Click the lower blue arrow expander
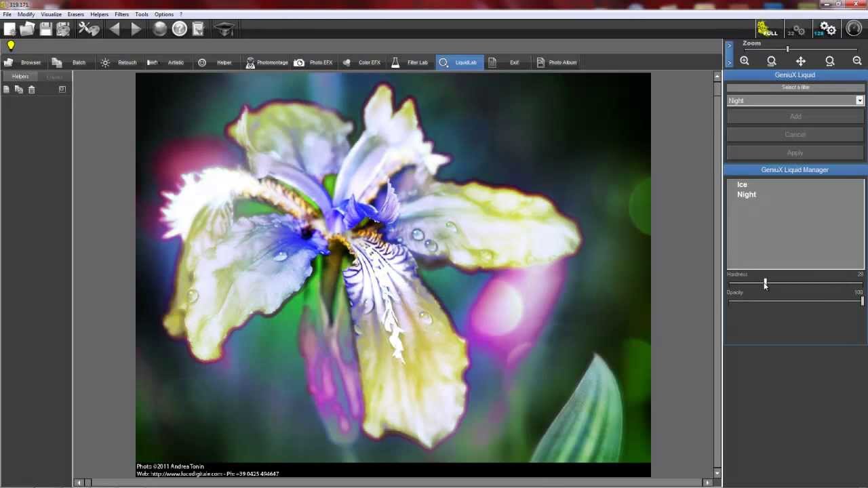This screenshot has width=868, height=488. tap(729, 62)
